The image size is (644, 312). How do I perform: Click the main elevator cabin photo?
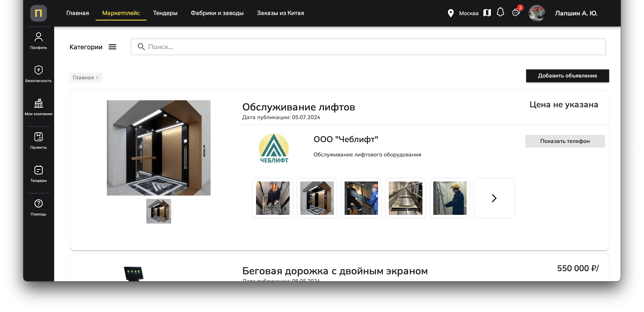coord(159,148)
